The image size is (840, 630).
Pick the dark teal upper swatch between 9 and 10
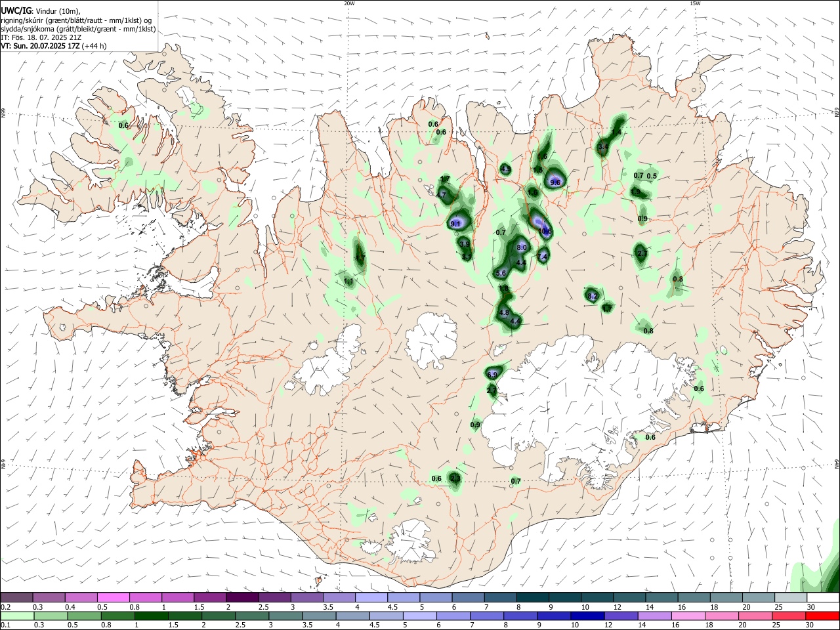coord(565,597)
